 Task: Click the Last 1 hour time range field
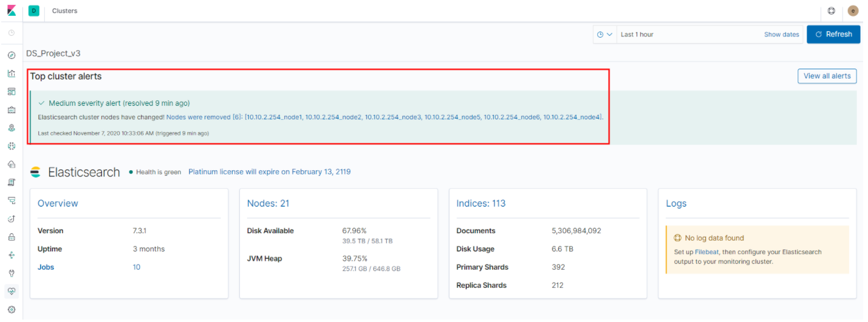689,35
